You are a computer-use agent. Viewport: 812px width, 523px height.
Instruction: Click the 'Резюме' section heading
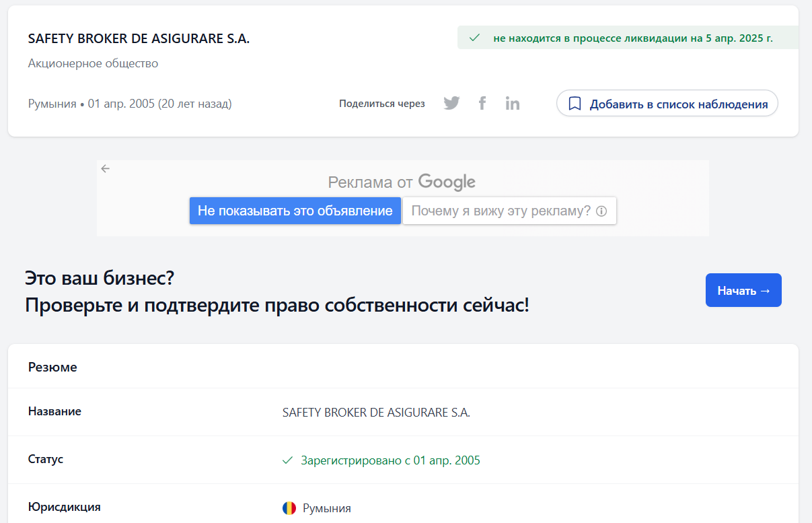point(52,367)
